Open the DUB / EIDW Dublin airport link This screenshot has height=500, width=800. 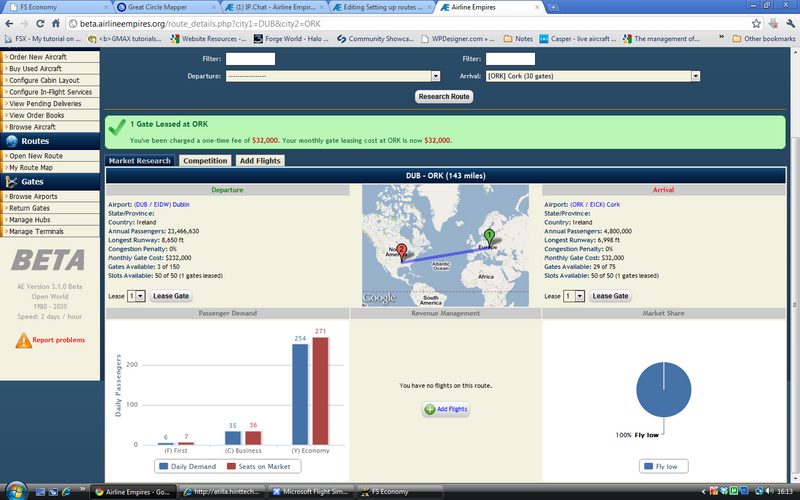(x=161, y=205)
